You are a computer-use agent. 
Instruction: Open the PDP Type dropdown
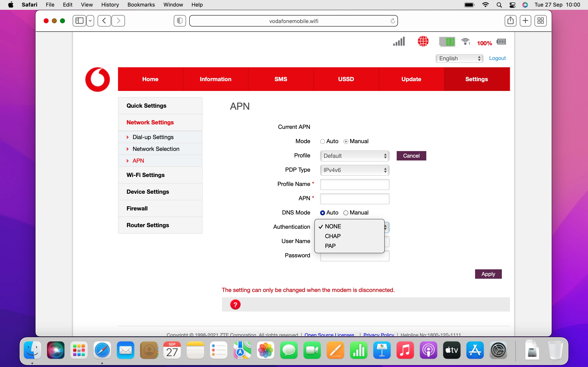tap(354, 170)
